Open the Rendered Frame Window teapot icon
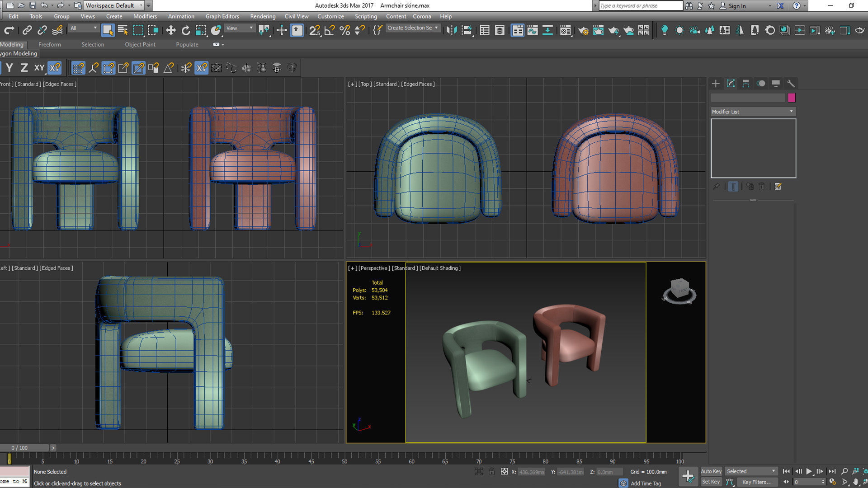Image resolution: width=868 pixels, height=488 pixels. click(598, 30)
